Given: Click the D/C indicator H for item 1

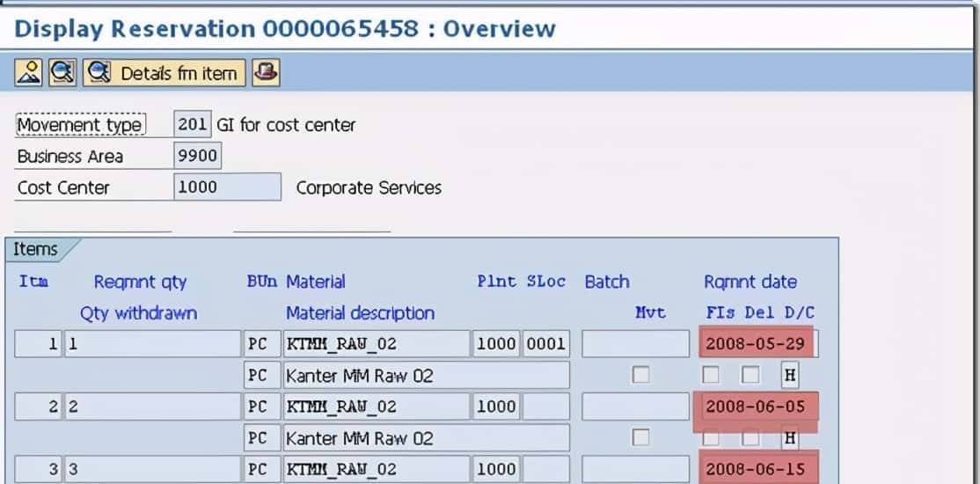Looking at the screenshot, I should click(790, 375).
